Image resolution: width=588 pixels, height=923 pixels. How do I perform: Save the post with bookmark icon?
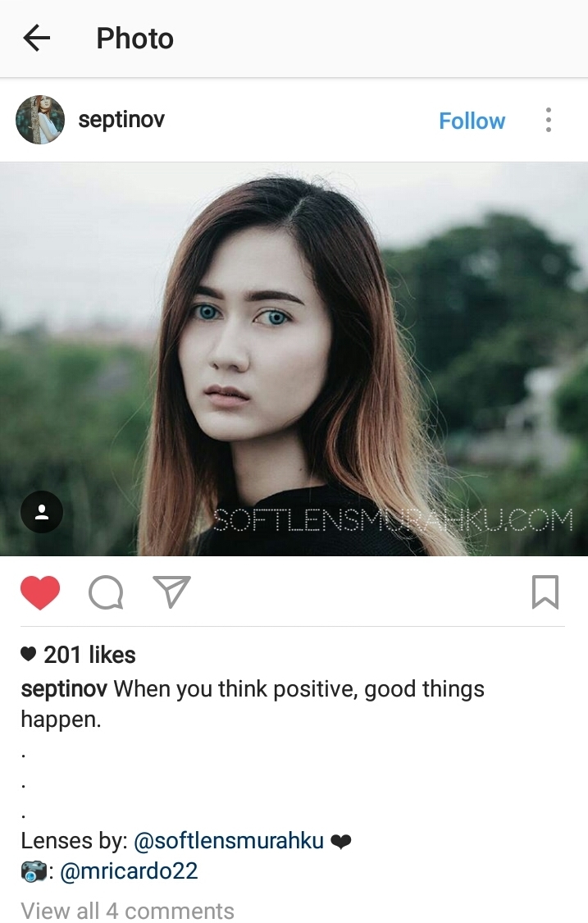[545, 592]
